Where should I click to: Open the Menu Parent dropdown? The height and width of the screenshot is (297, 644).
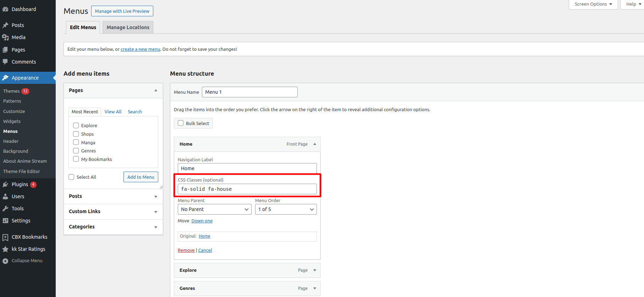coord(214,209)
